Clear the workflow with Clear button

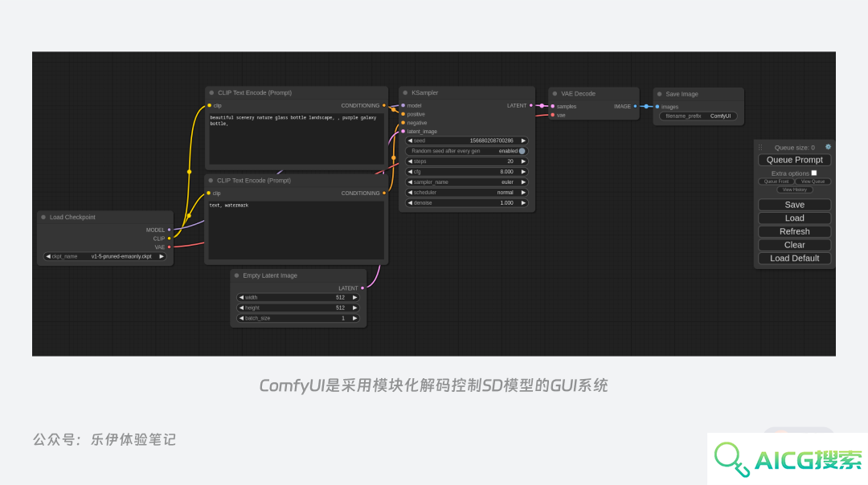point(794,245)
